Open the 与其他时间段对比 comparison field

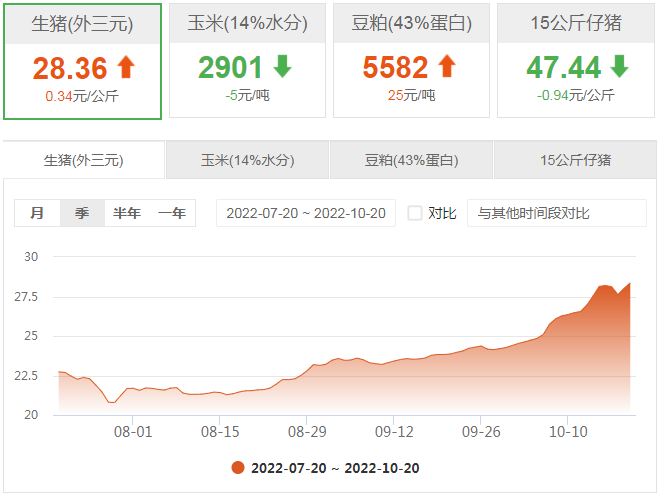click(557, 213)
